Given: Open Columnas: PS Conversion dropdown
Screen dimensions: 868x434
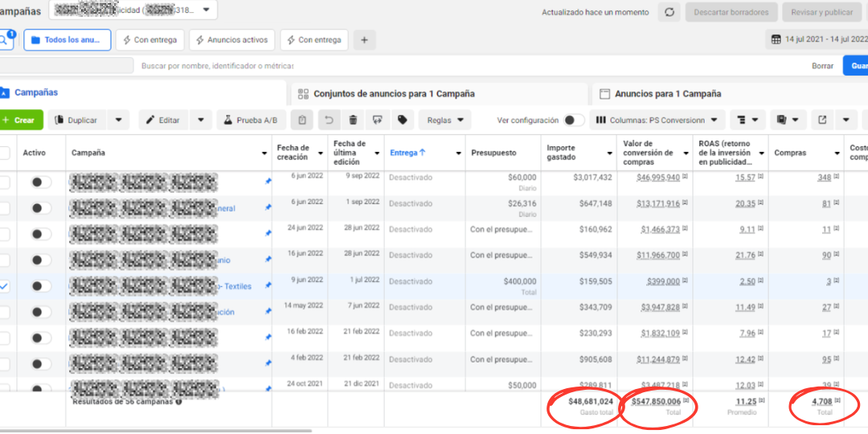Looking at the screenshot, I should (657, 120).
